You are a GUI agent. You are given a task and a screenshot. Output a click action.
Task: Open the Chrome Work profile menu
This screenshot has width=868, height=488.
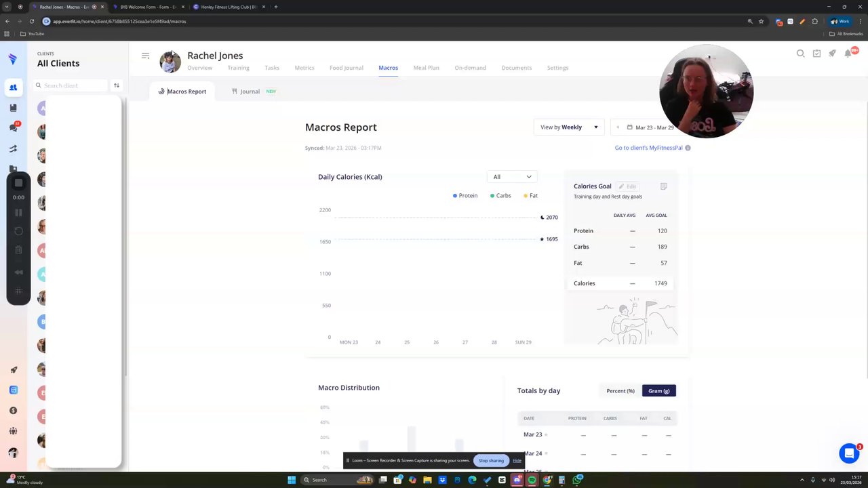point(840,21)
